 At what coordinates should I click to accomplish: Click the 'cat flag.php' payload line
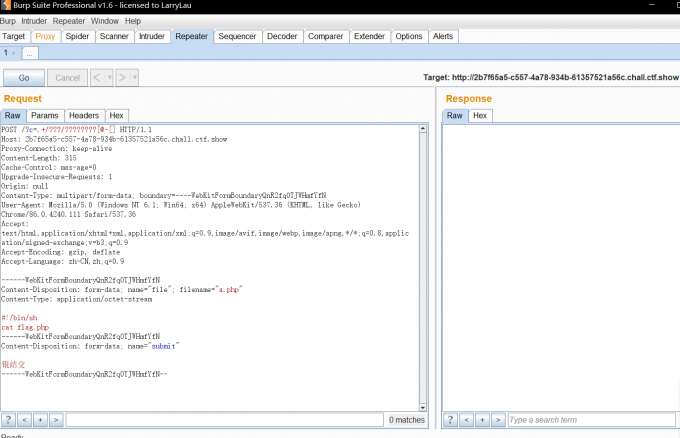(25, 327)
